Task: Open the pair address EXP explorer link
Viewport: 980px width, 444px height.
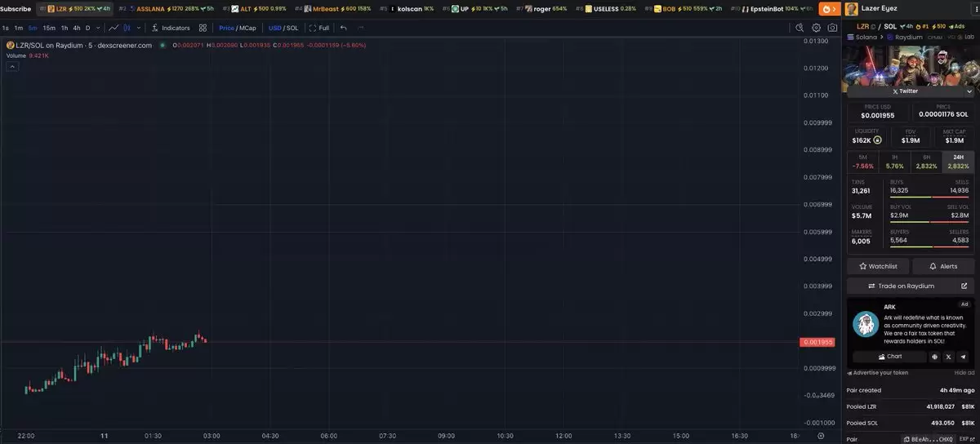Action: click(x=967, y=439)
